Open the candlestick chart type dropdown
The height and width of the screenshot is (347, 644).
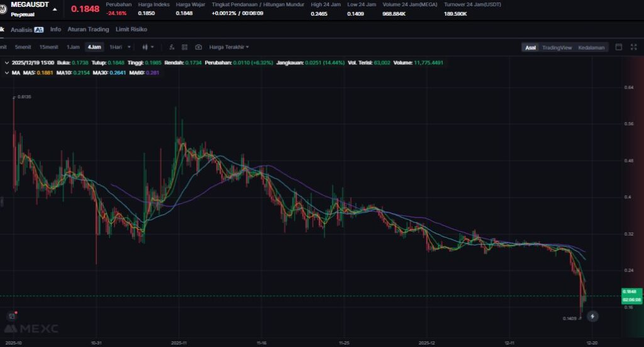tap(148, 47)
